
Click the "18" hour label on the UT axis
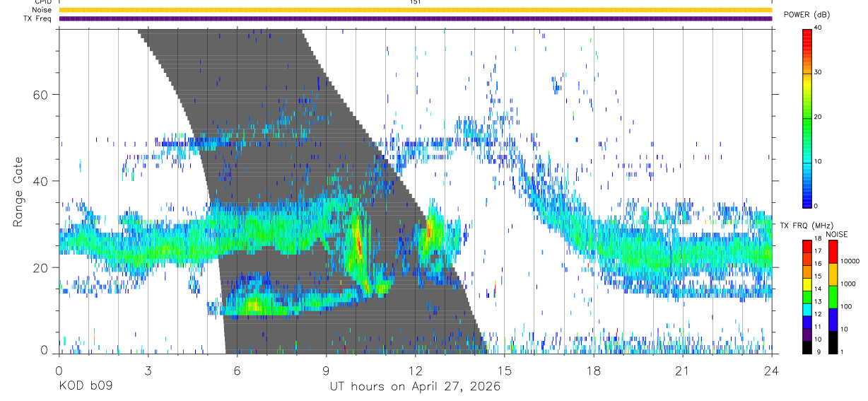point(593,371)
